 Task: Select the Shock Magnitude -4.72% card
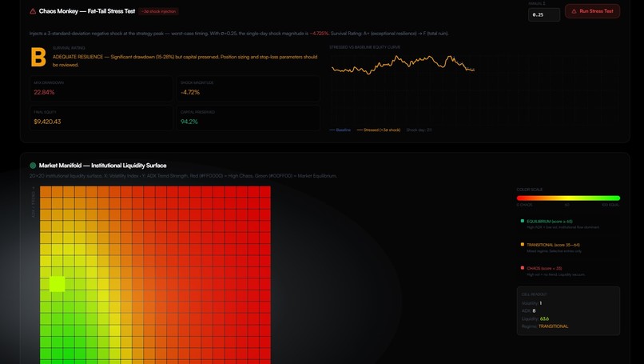[248, 89]
